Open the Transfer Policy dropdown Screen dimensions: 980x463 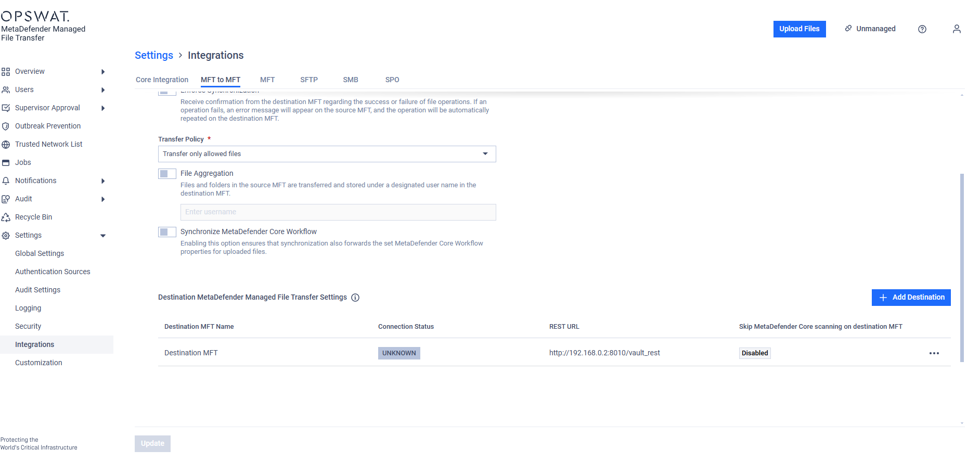(327, 154)
